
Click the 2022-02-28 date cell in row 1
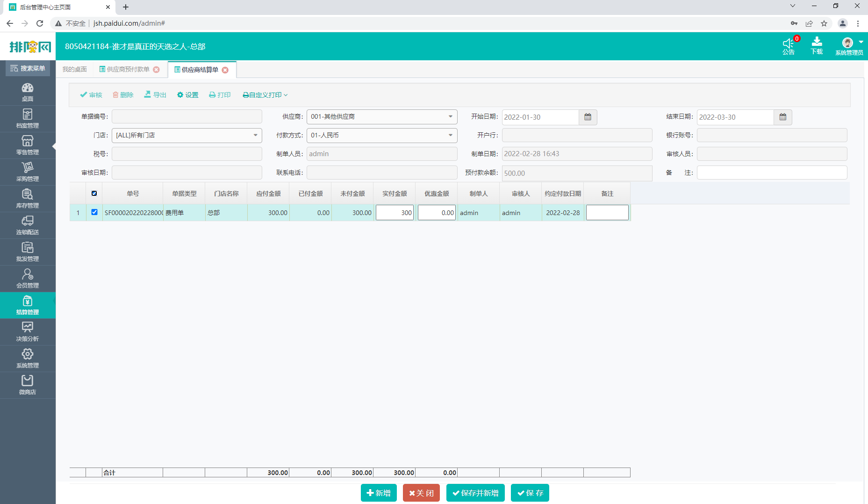pyautogui.click(x=563, y=213)
